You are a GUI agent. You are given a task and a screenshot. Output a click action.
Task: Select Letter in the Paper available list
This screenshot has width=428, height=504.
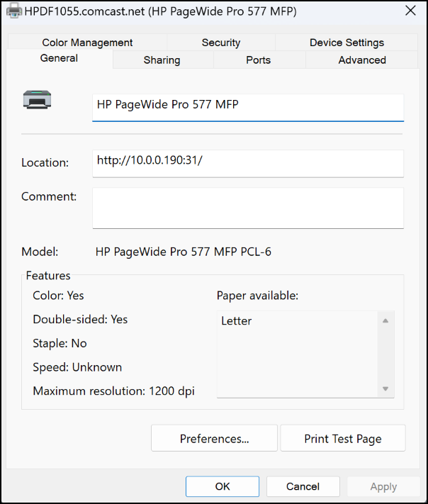pyautogui.click(x=237, y=321)
